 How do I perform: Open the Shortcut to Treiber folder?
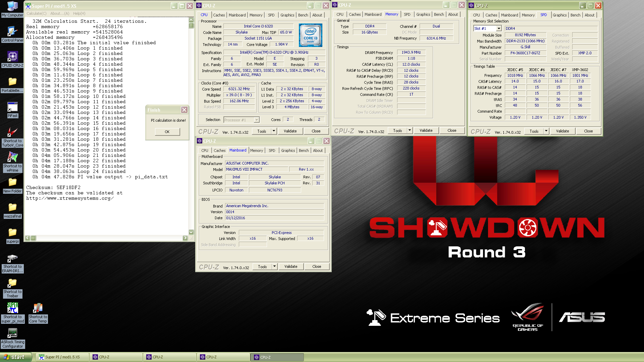12,288
